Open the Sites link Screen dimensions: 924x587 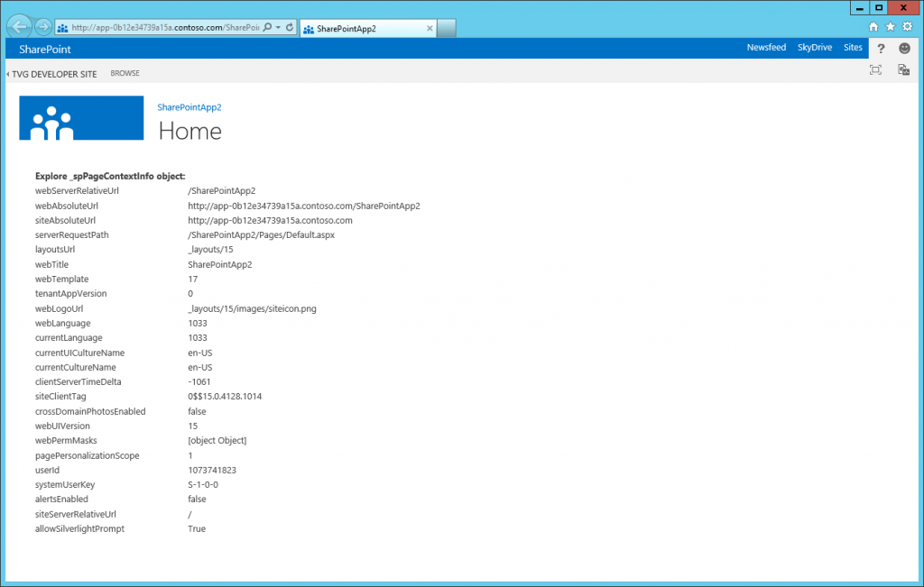coord(853,48)
